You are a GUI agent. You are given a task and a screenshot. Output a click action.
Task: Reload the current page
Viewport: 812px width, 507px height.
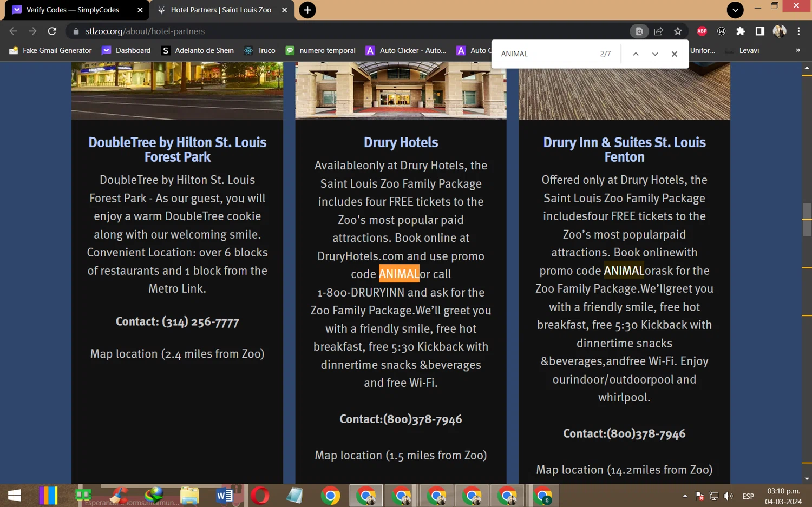(x=52, y=31)
